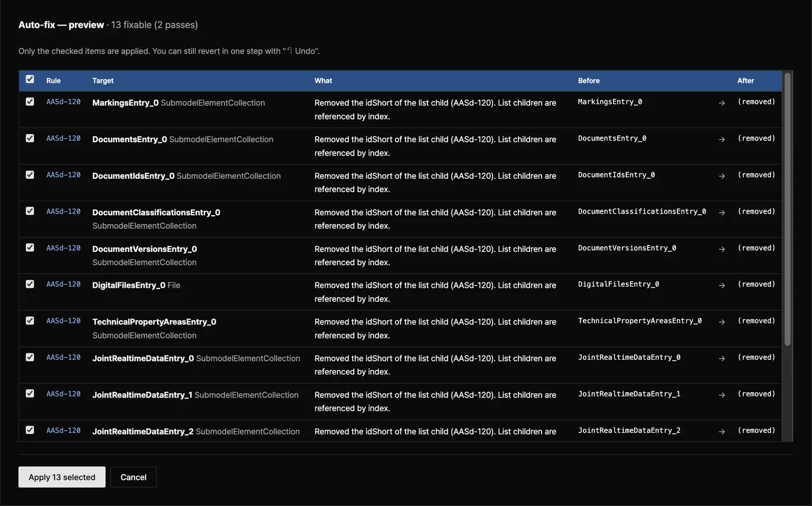The width and height of the screenshot is (812, 506).
Task: Click the arrow icon in DigitalFilesEntry_0 row
Action: [x=722, y=285]
